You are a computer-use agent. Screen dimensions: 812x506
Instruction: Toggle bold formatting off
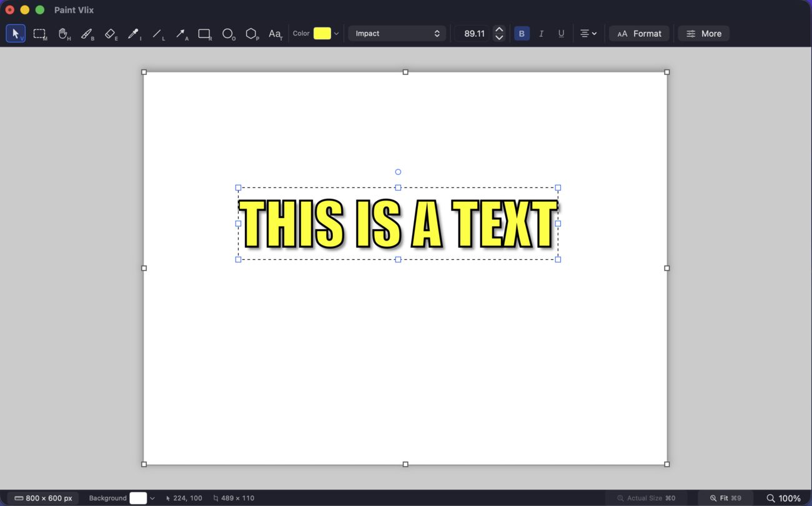point(522,34)
